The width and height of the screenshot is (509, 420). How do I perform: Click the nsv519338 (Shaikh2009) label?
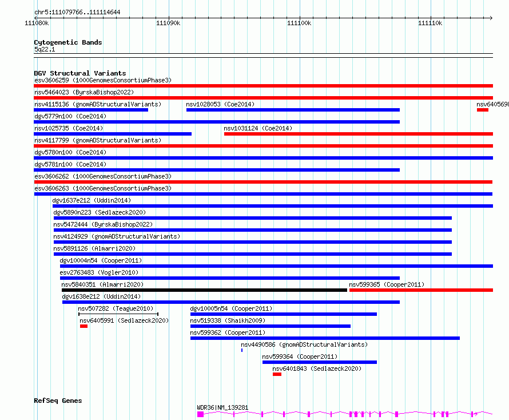coord(228,320)
